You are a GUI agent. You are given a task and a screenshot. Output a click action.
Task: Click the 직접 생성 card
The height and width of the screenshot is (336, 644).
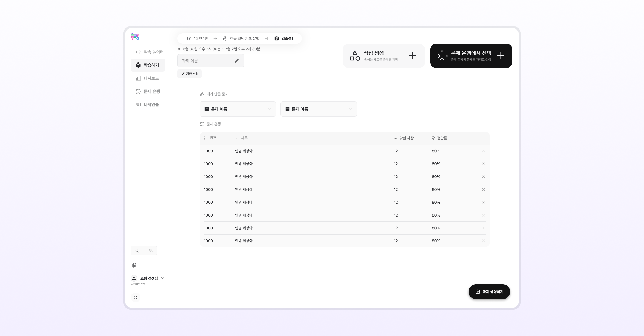click(384, 56)
